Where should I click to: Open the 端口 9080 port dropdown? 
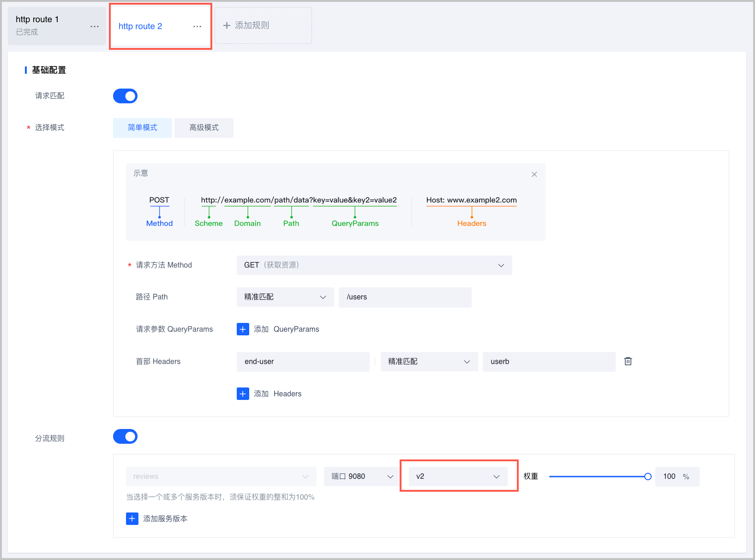(362, 477)
